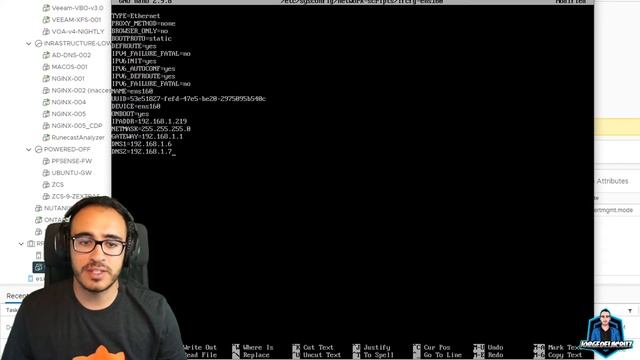Click the Go To Line shortcut hint
Viewport: 640px width, 360px height.
point(438,355)
